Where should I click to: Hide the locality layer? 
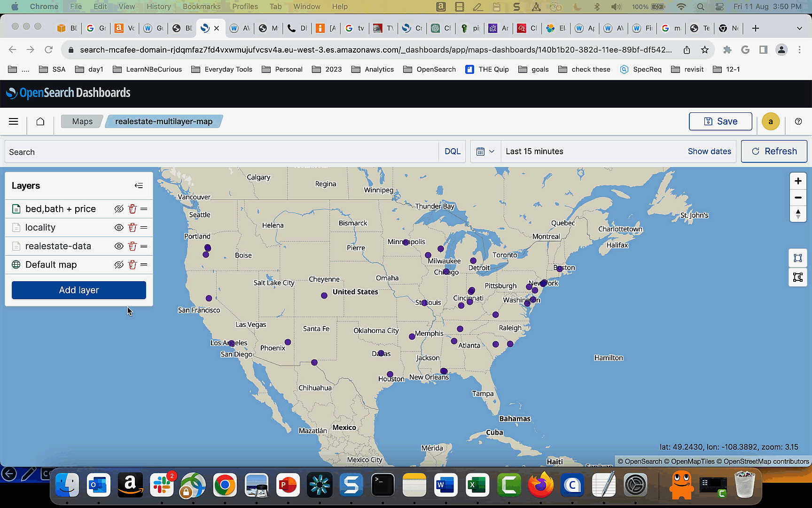(119, 228)
